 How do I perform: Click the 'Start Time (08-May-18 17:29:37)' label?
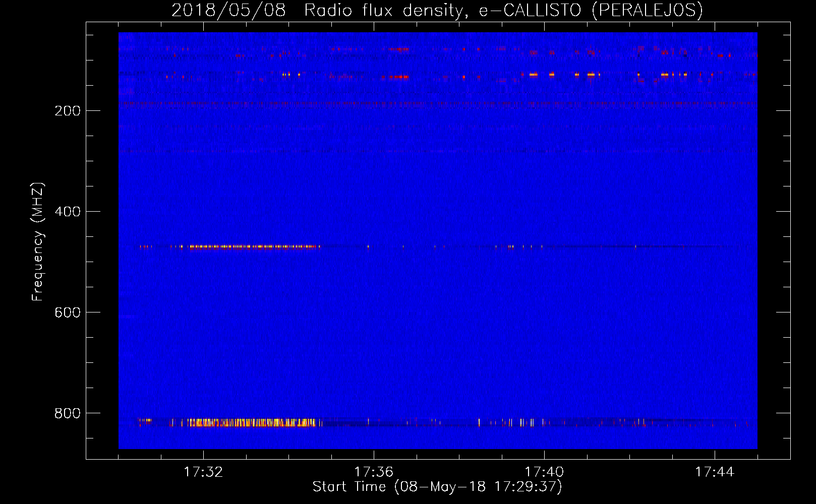437,486
